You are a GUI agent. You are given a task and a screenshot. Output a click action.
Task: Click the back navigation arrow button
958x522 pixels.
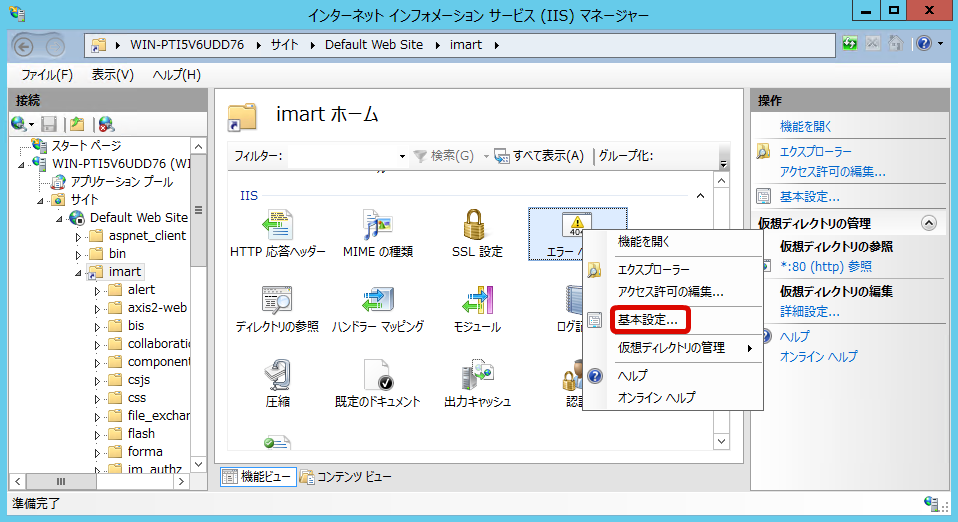click(23, 46)
